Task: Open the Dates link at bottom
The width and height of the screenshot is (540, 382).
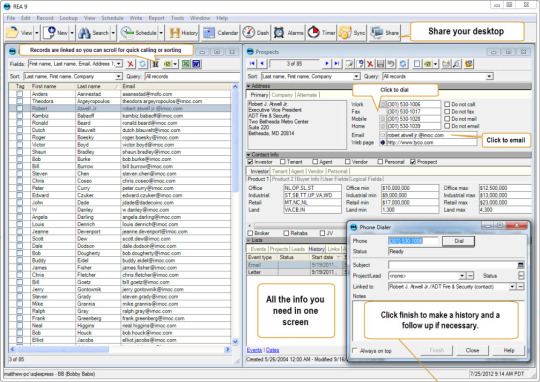Action: (272, 350)
